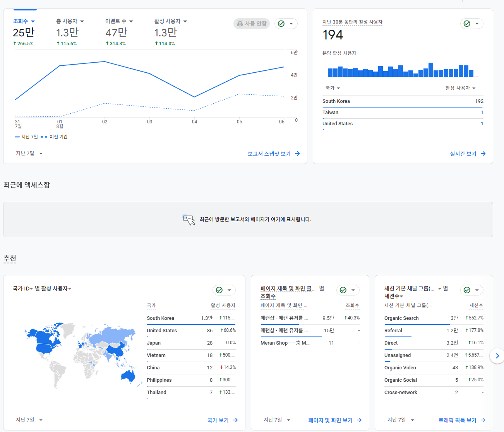Select the 활성 사용자 metric tab
Viewport: 504px width, 432px height.
171,21
